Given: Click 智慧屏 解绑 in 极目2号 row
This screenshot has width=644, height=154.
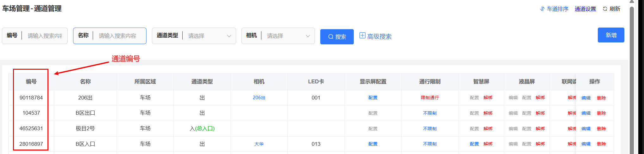Looking at the screenshot, I should click(x=488, y=129).
